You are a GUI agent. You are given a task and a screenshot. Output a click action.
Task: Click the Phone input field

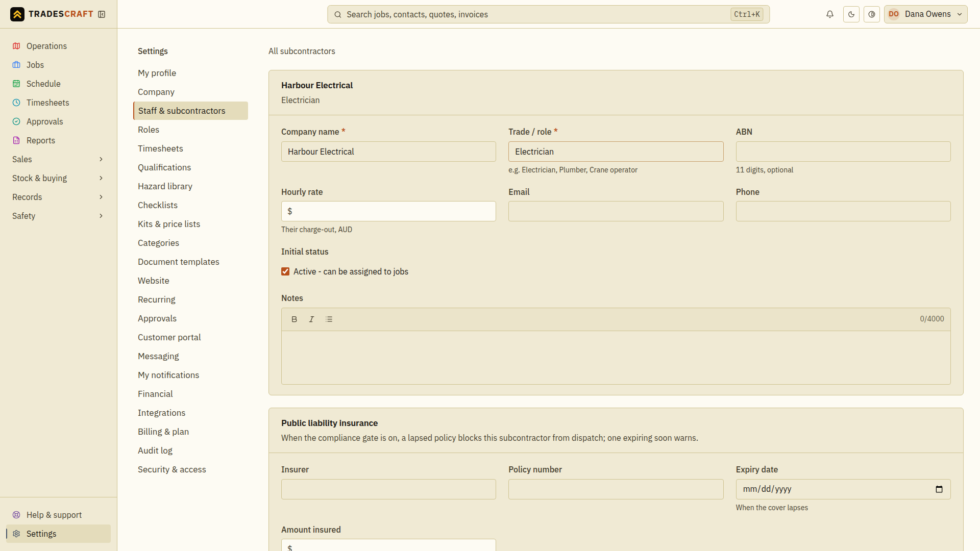[x=843, y=211]
